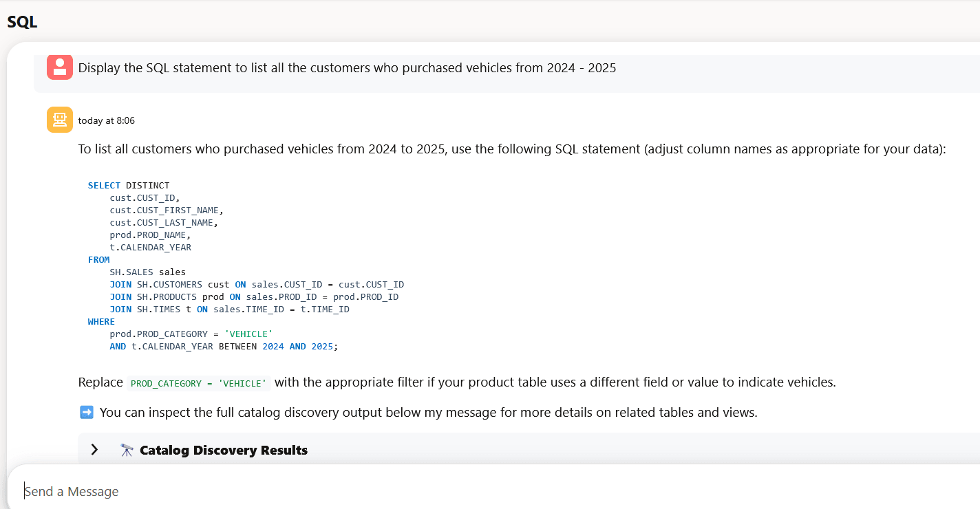
Task: Click the JOIN SH.TIMES line
Action: tap(229, 310)
